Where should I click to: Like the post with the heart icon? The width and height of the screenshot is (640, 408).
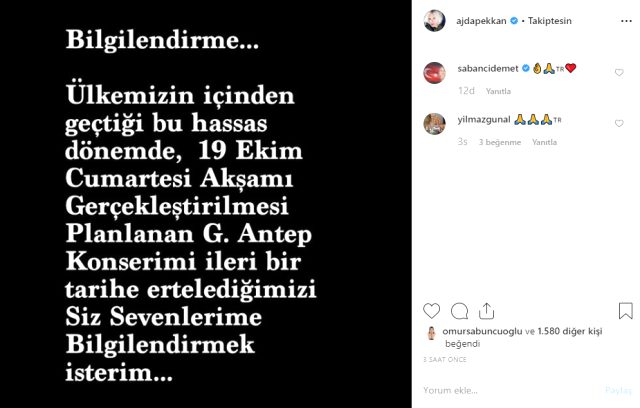(x=431, y=311)
